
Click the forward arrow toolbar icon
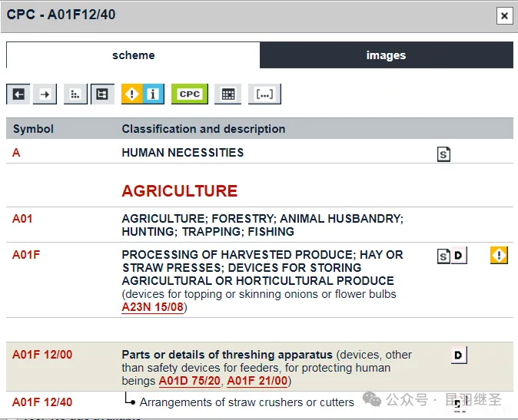(x=45, y=94)
